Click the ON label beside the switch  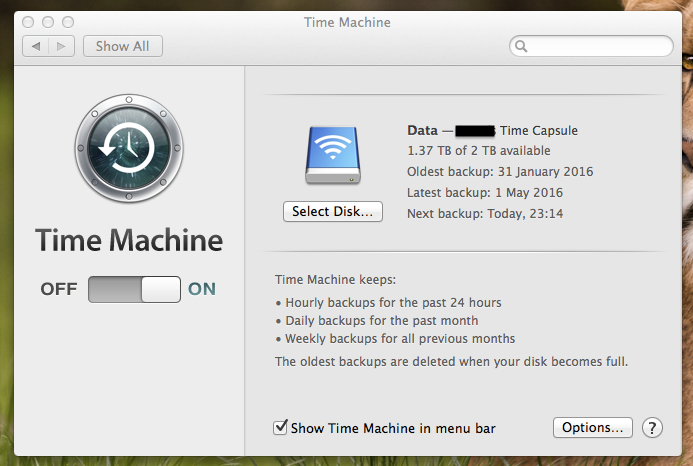[202, 289]
